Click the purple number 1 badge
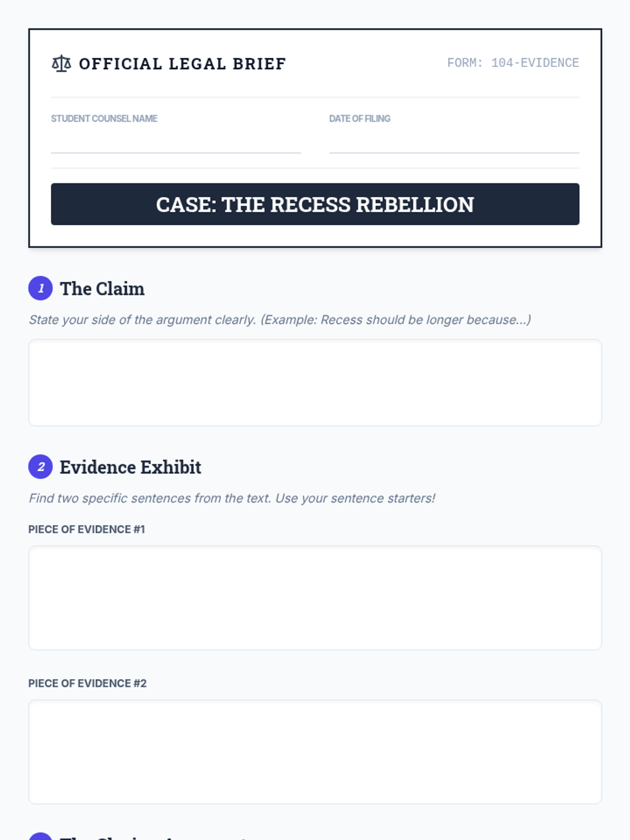 click(x=40, y=288)
